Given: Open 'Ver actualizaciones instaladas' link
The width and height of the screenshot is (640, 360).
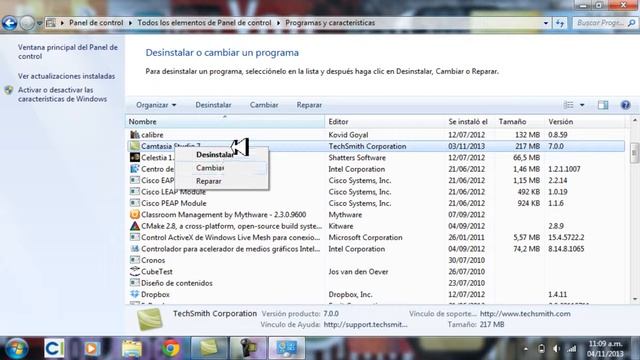Looking at the screenshot, I should [67, 76].
